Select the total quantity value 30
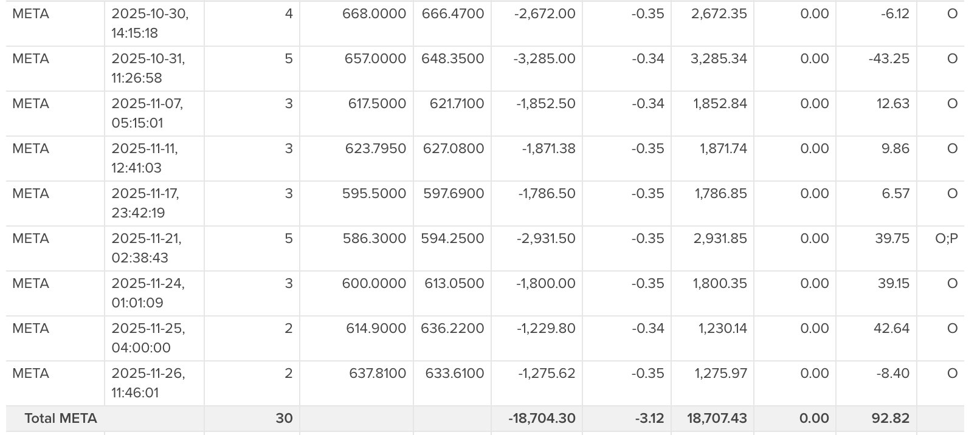The width and height of the screenshot is (980, 435). pyautogui.click(x=284, y=419)
